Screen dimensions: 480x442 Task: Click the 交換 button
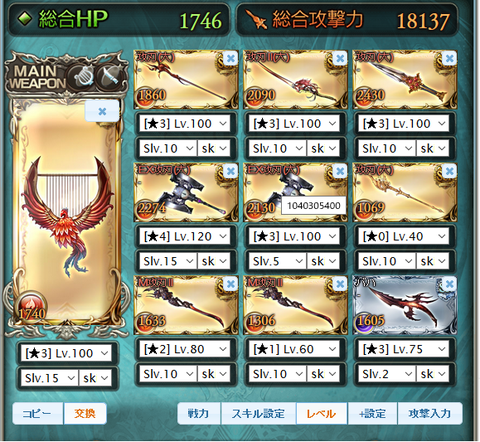point(85,413)
